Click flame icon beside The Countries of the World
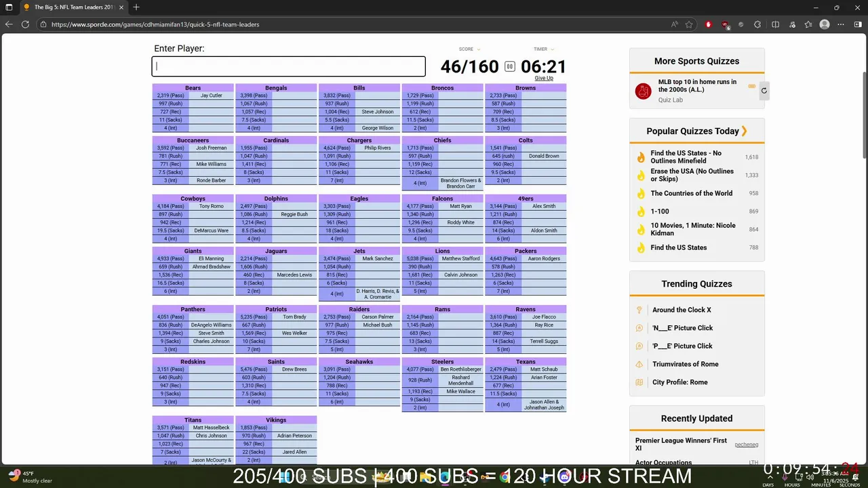The width and height of the screenshot is (868, 488). [x=641, y=193]
